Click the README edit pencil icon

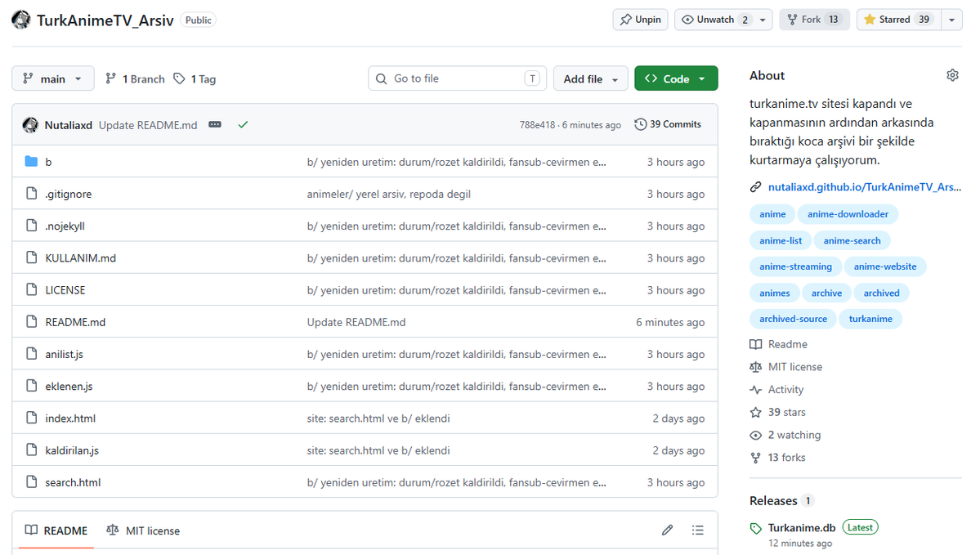(668, 530)
